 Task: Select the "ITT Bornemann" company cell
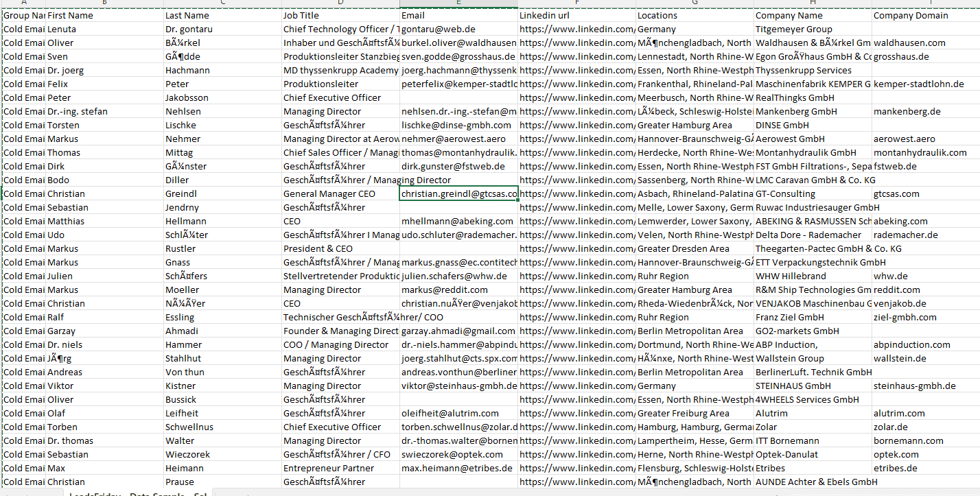click(x=813, y=440)
